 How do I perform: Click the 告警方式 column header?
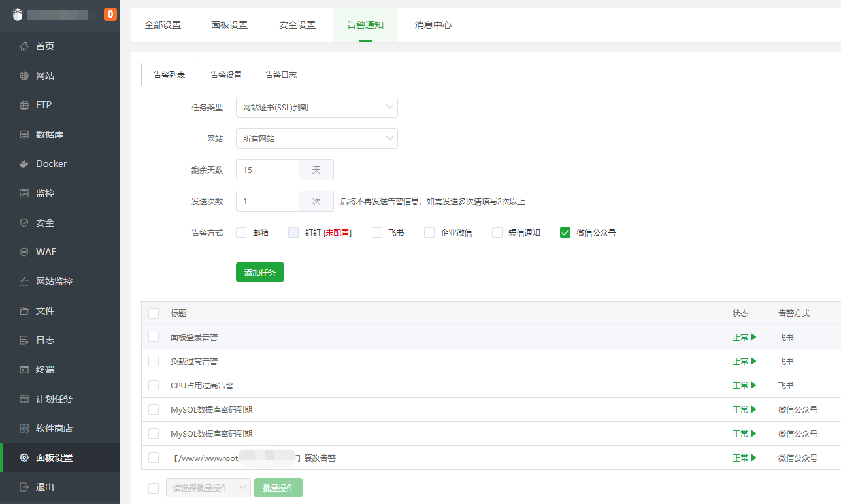coord(794,313)
